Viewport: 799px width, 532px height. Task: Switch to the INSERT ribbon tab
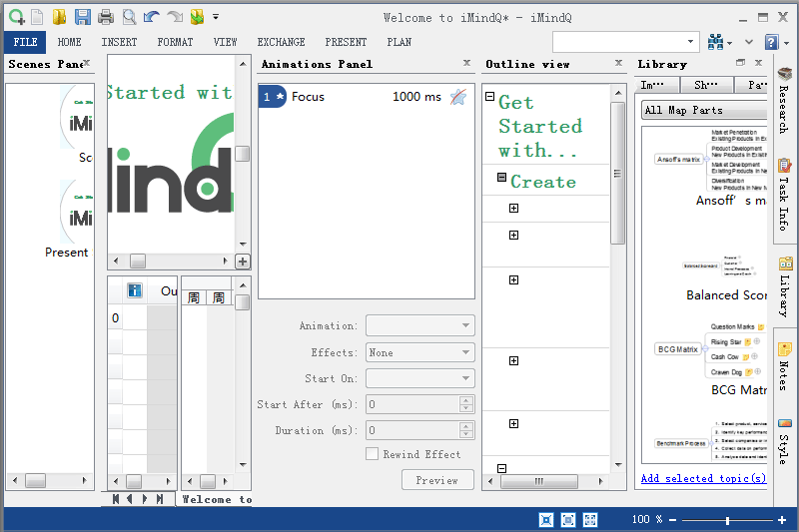pyautogui.click(x=119, y=42)
